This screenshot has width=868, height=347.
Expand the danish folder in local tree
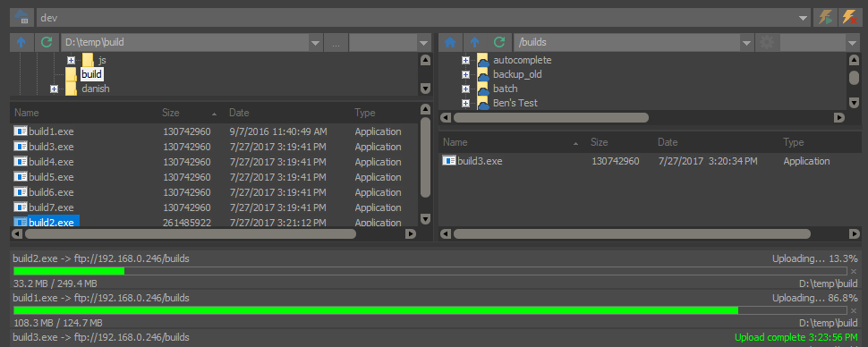[54, 89]
